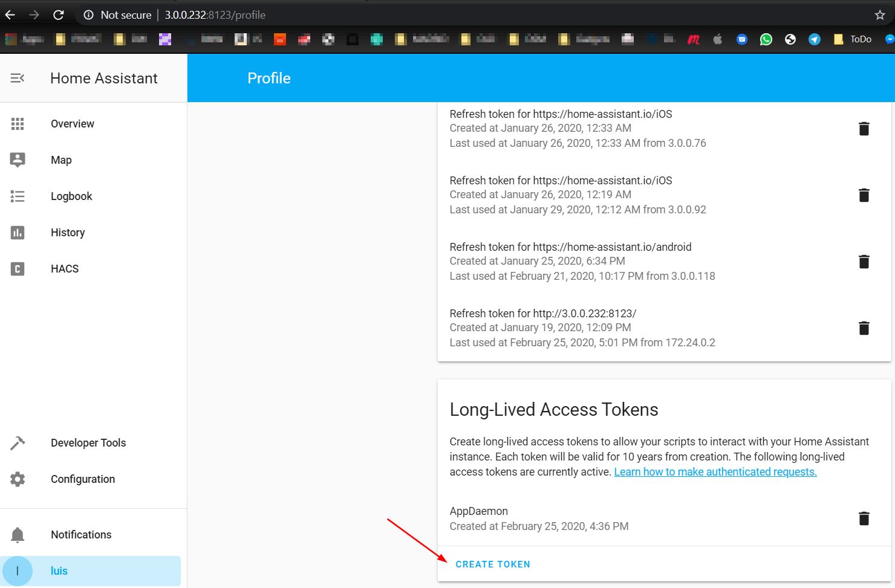View the History chart icon

click(x=18, y=232)
